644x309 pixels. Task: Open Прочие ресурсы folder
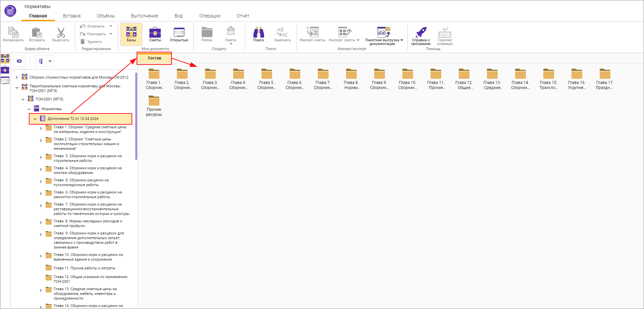(154, 106)
